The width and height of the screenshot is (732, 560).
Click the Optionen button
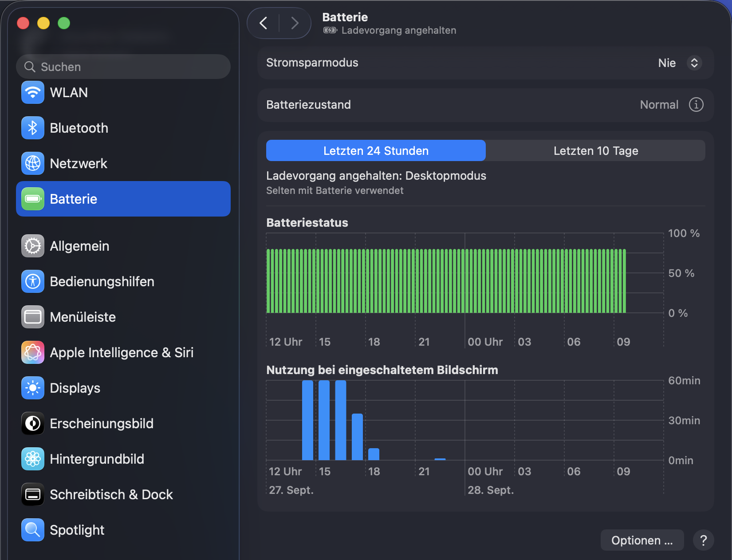tap(641, 540)
